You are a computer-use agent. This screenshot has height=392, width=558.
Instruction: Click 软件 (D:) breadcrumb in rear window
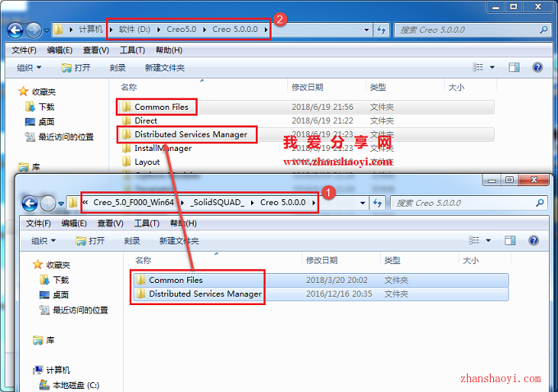(135, 30)
